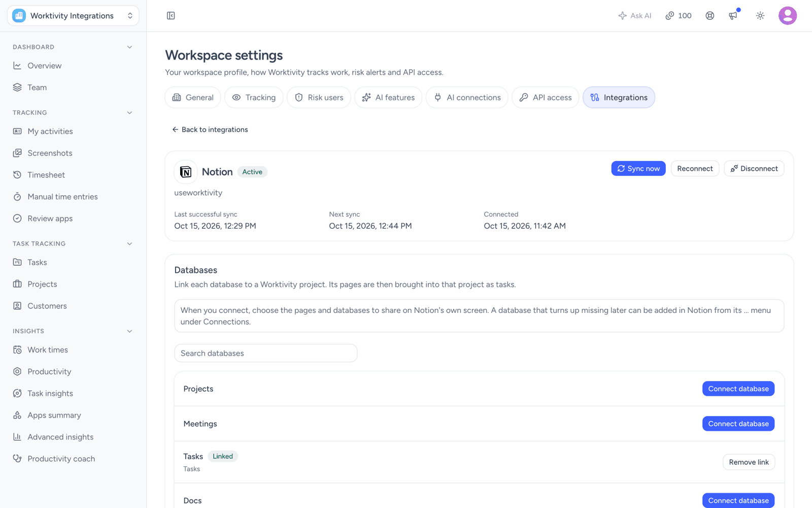Click Disconnect button
The width and height of the screenshot is (812, 508).
coord(754,169)
